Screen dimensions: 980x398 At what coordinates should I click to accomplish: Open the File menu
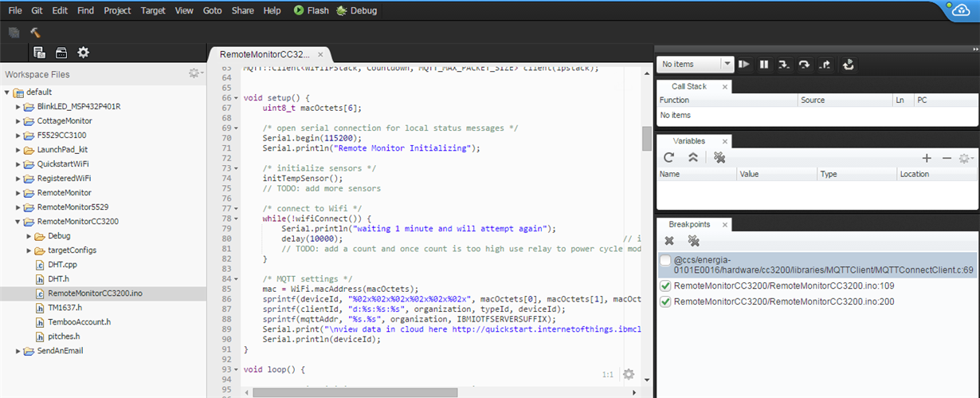click(15, 10)
